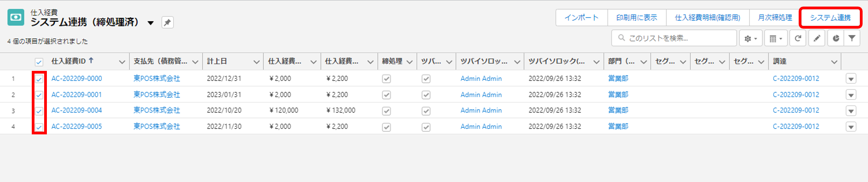Open 締処理 column menu chevron
The image size is (868, 182).
tap(409, 62)
